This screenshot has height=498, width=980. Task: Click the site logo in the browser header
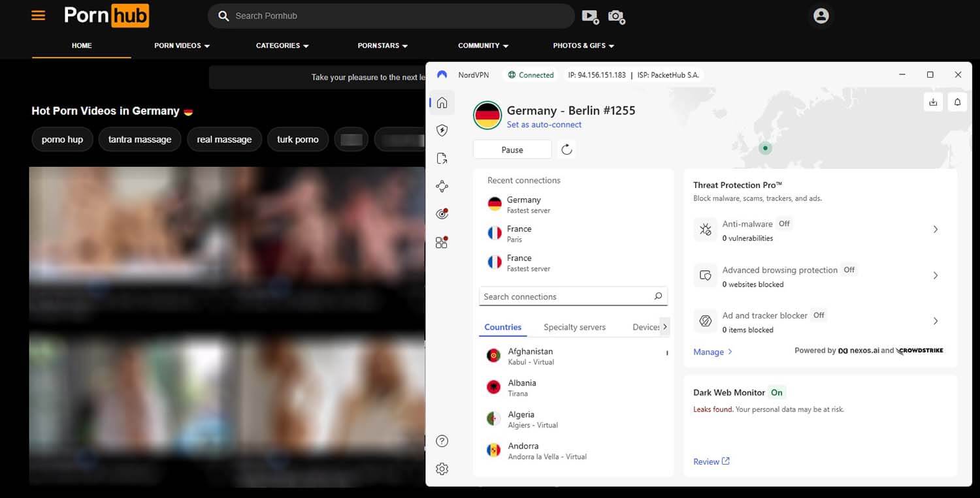point(106,16)
